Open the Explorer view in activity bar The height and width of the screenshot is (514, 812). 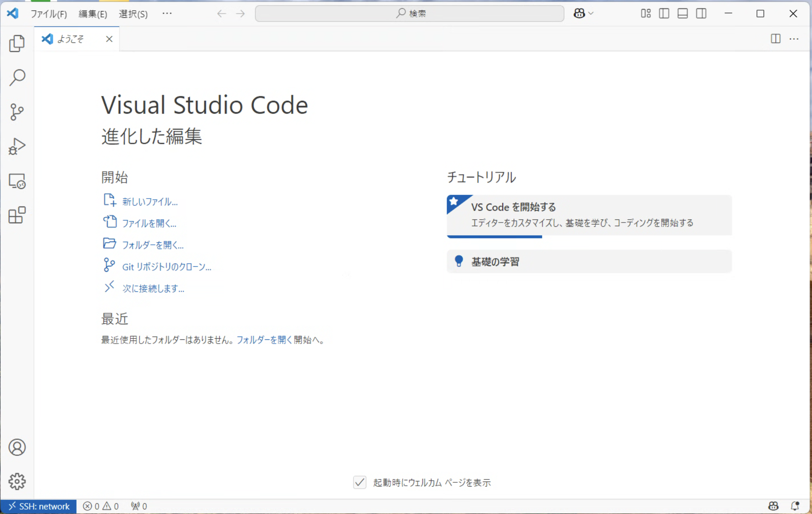tap(17, 43)
